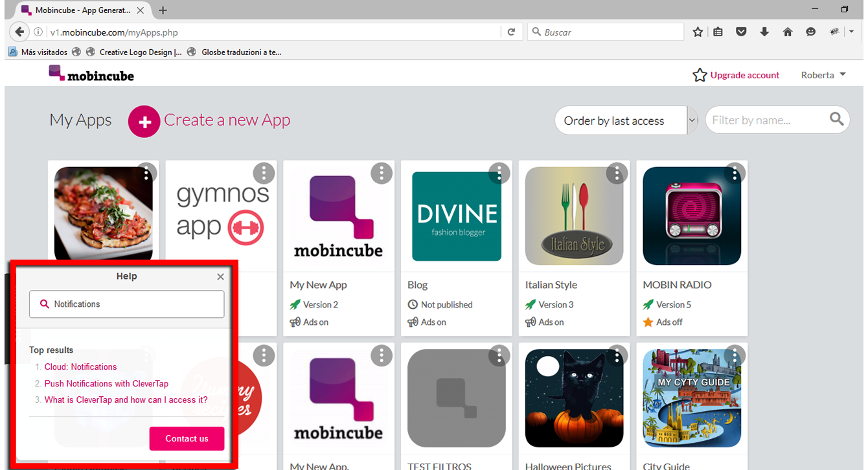Open the Halloween black cat thumbnail

coord(574,398)
